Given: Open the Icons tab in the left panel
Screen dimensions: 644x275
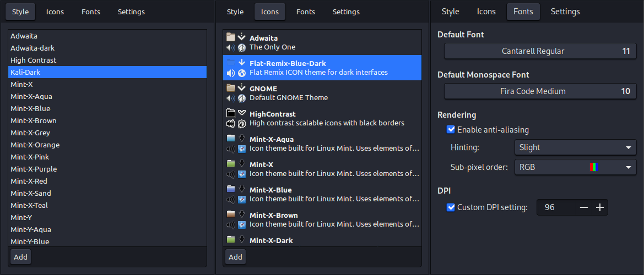Looking at the screenshot, I should [x=55, y=12].
